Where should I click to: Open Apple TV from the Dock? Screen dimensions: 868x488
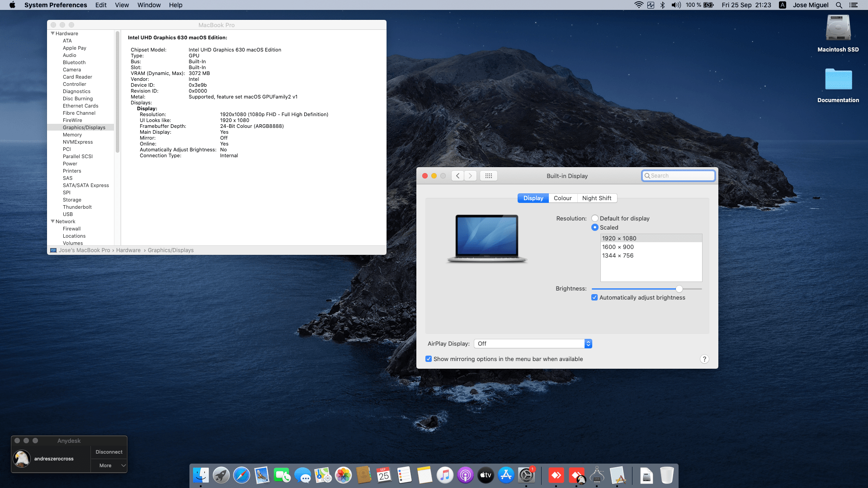tap(486, 475)
